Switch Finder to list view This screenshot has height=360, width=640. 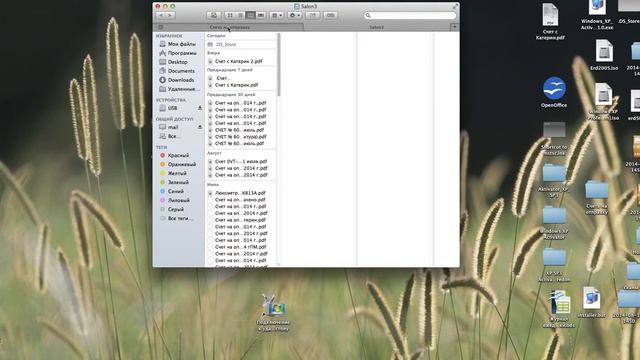click(x=240, y=15)
